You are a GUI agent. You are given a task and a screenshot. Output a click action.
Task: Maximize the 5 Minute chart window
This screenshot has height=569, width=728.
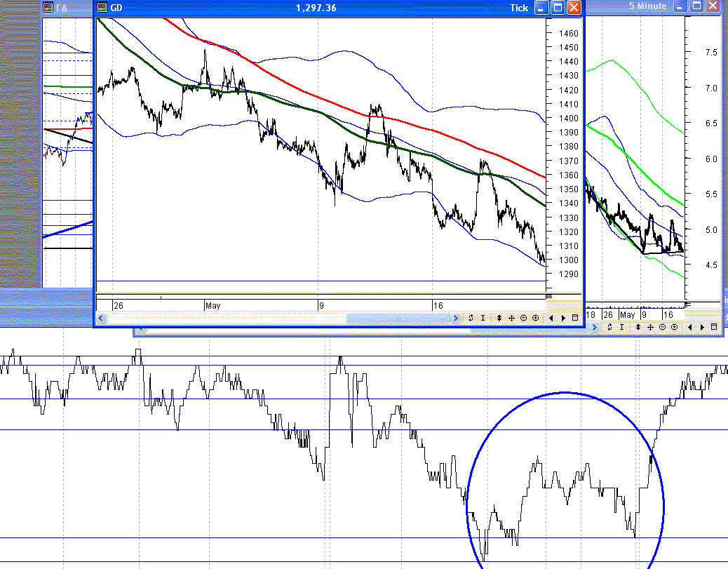[x=696, y=6]
